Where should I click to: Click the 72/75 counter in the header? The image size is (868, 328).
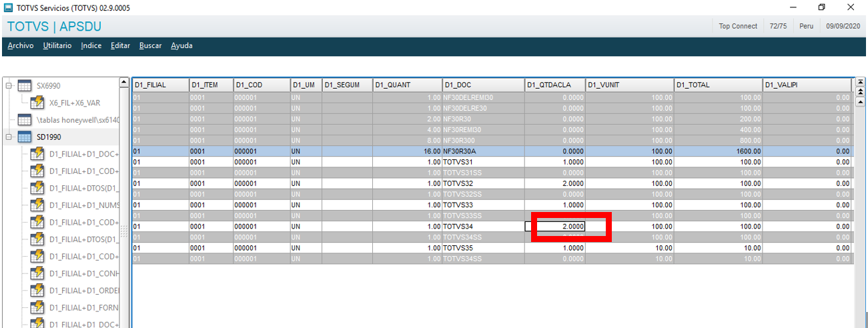tap(777, 26)
